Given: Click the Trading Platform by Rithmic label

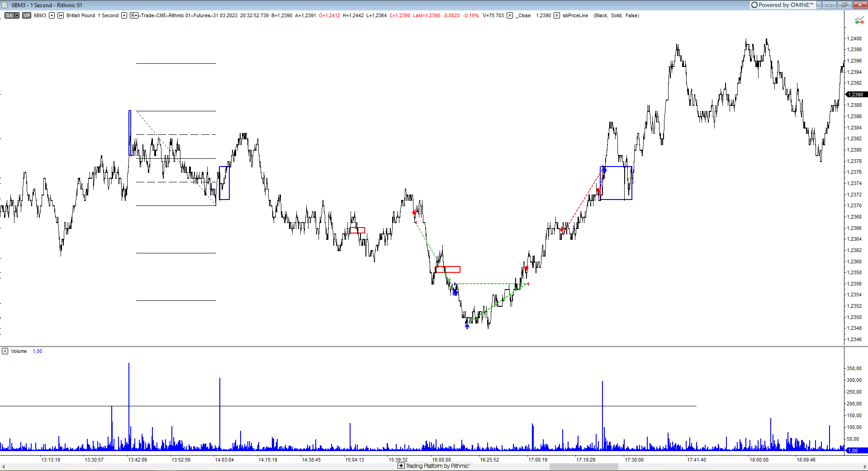Looking at the screenshot, I should (x=437, y=466).
